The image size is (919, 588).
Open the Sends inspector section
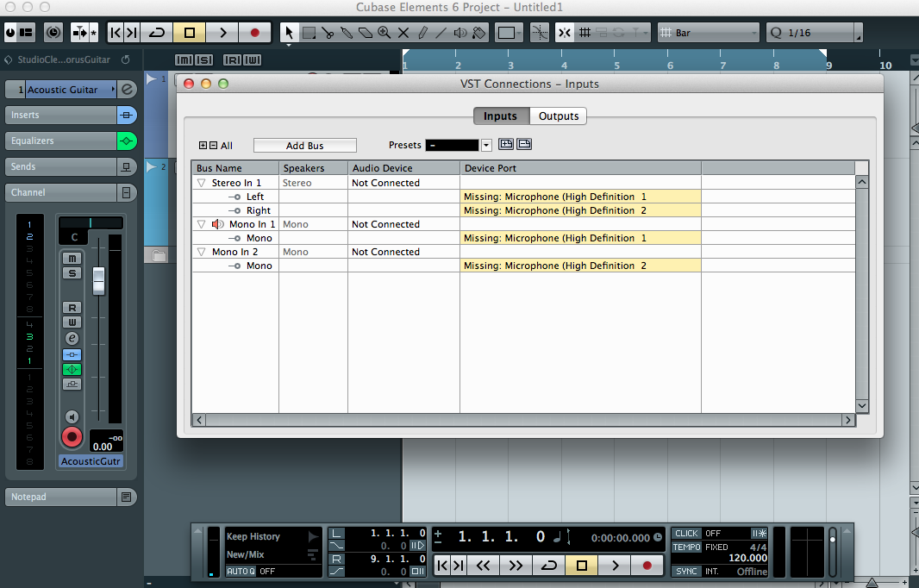click(x=61, y=167)
